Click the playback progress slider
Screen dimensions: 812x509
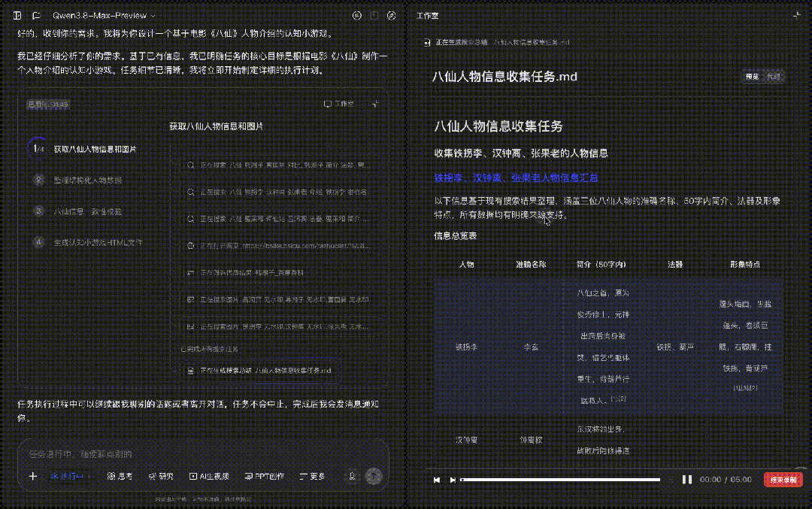click(560, 480)
